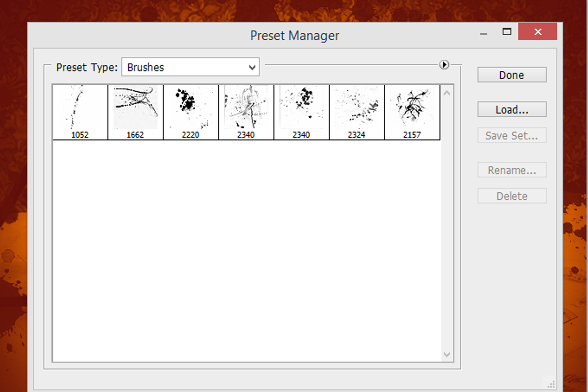This screenshot has height=392, width=588.
Task: Maximize the Preset Manager window
Action: point(507,32)
